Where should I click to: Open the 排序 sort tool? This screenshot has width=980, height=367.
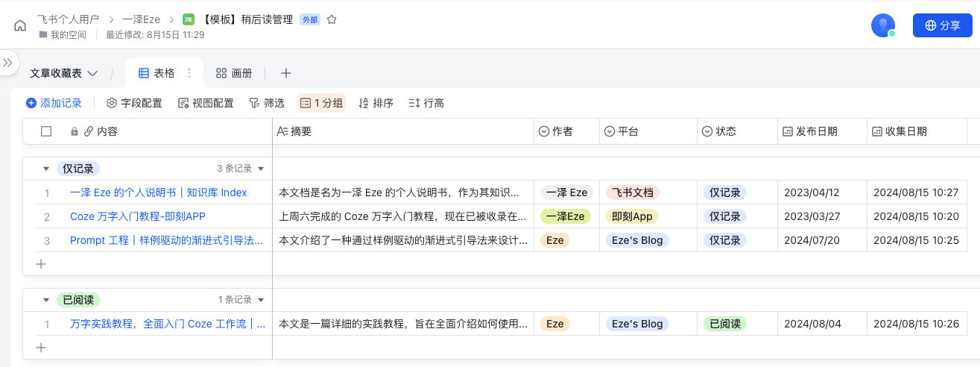pos(376,103)
